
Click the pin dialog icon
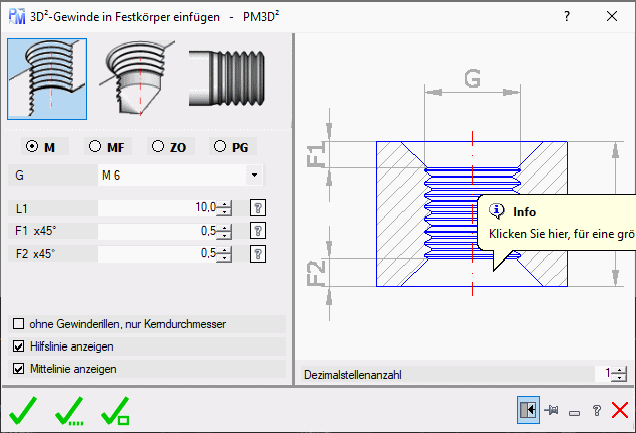550,410
